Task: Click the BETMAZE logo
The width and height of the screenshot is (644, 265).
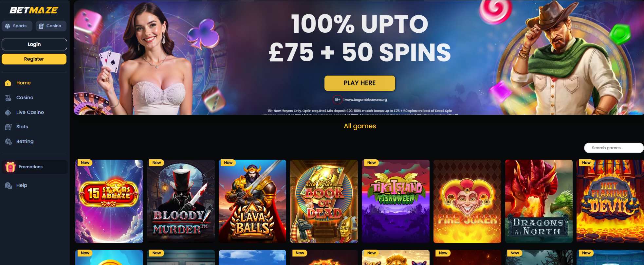Action: pos(34,10)
